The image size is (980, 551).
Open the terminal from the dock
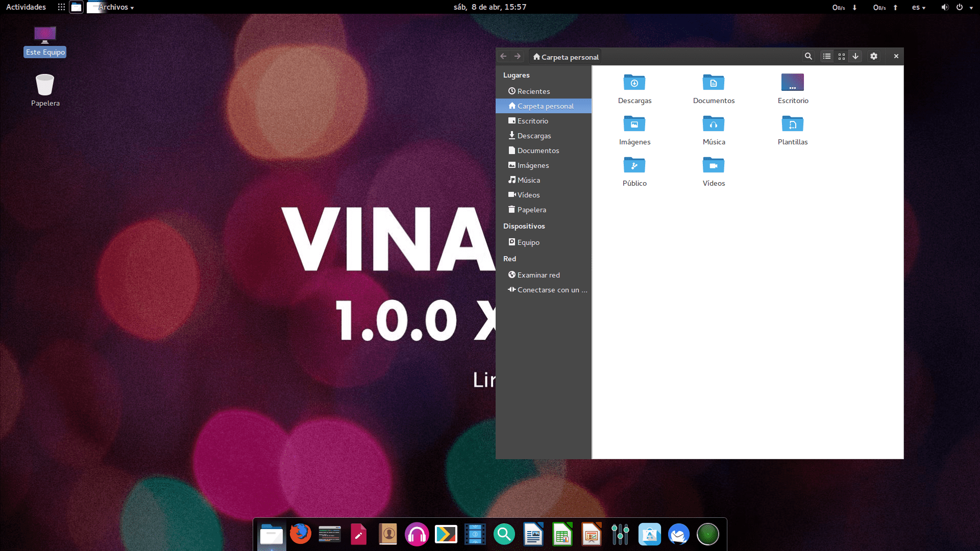click(x=330, y=535)
